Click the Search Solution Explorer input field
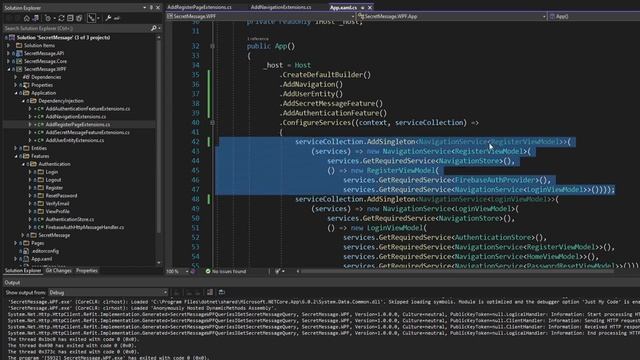 [76, 28]
